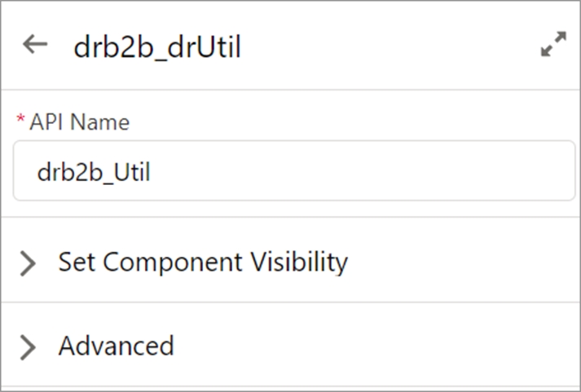The image size is (581, 392).
Task: Click the chevron beside Set Component Visibility
Action: (28, 262)
